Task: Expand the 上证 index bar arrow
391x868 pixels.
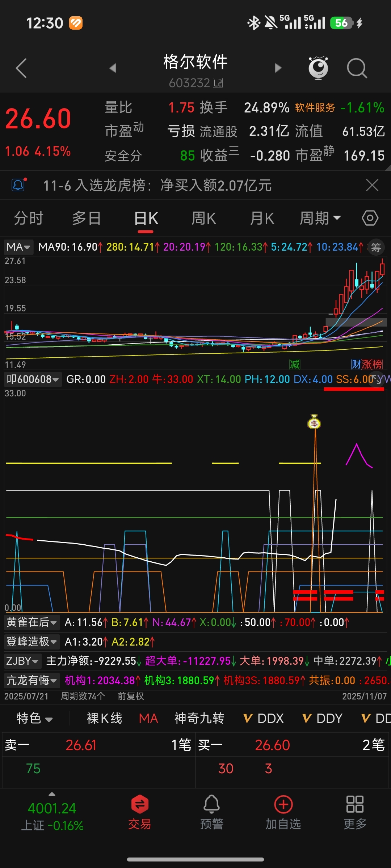Action: click(x=52, y=794)
